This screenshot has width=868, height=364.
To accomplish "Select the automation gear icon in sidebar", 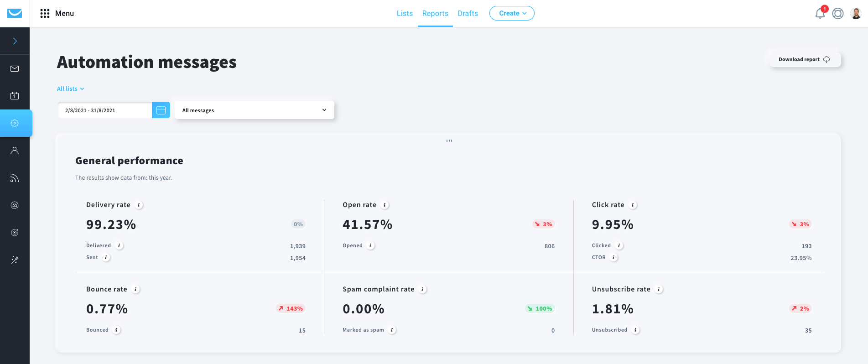I will click(15, 123).
